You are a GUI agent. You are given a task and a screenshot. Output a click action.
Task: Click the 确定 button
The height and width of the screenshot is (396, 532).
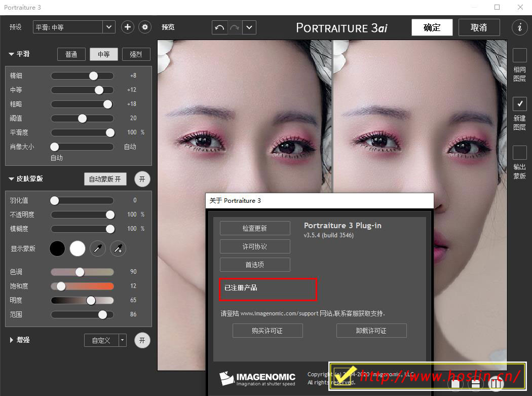click(x=432, y=27)
